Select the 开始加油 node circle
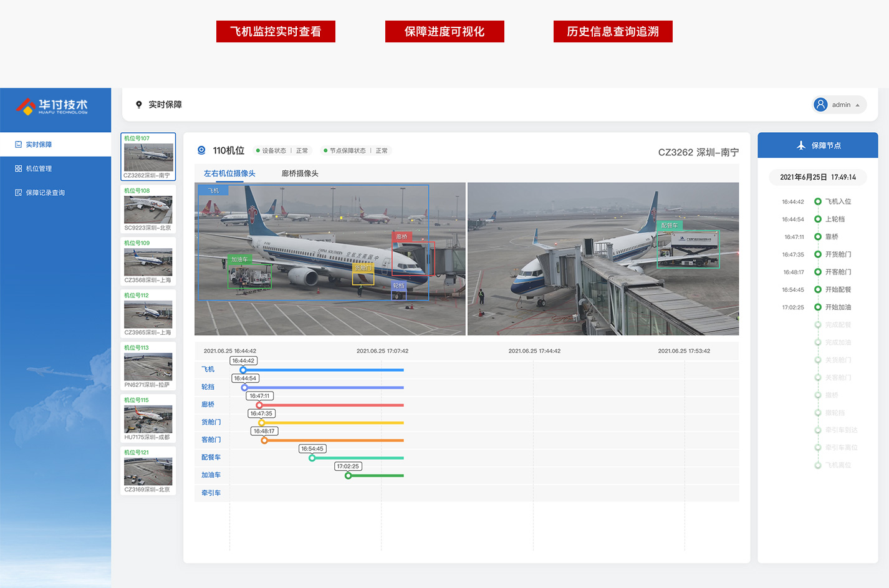The image size is (889, 588). pyautogui.click(x=818, y=307)
